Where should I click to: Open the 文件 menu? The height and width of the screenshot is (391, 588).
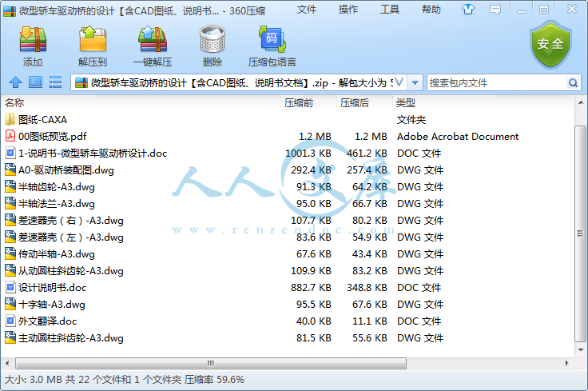(x=306, y=10)
